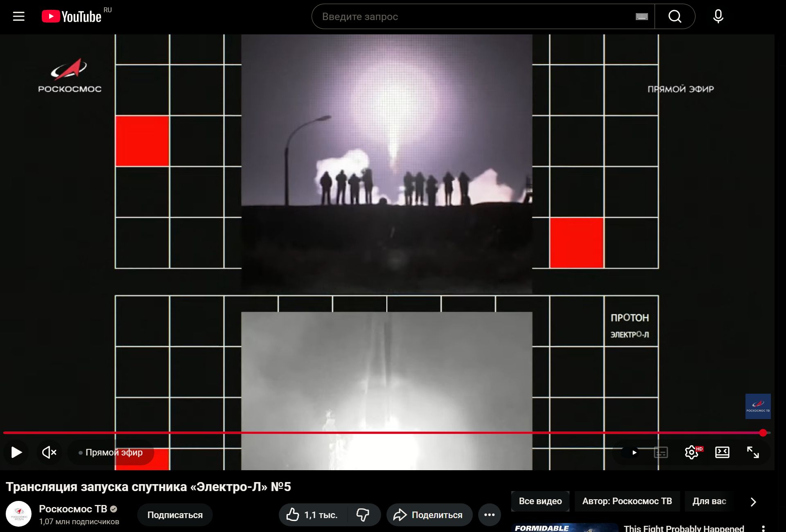The width and height of the screenshot is (786, 532).
Task: Select the 'Автор: Роскосмос ТВ' chip
Action: (627, 501)
